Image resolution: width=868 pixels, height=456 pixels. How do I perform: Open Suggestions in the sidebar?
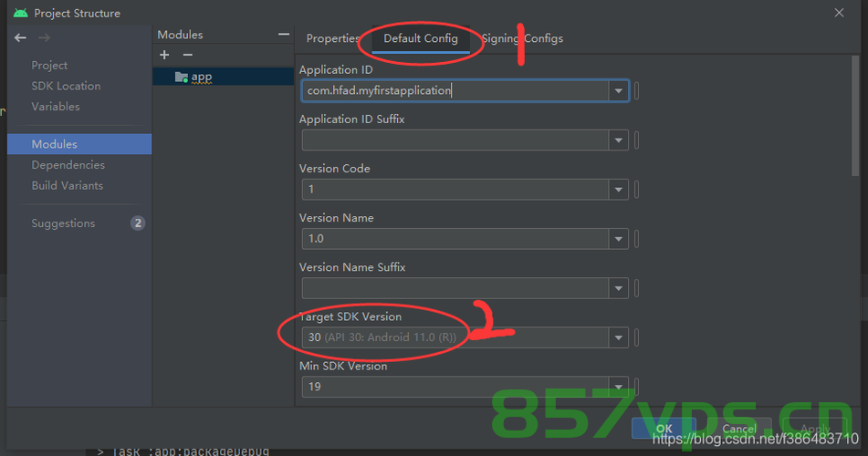63,223
